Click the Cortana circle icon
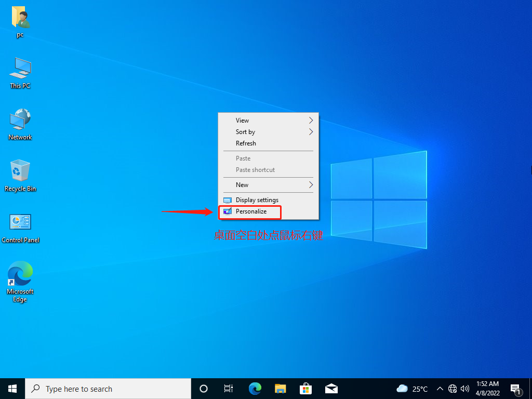The height and width of the screenshot is (399, 532). (x=203, y=388)
